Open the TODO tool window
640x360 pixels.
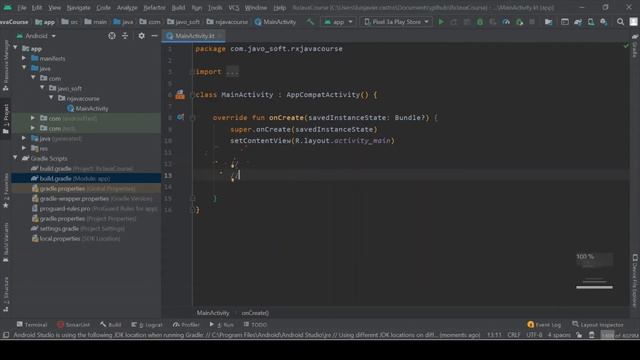click(x=255, y=324)
